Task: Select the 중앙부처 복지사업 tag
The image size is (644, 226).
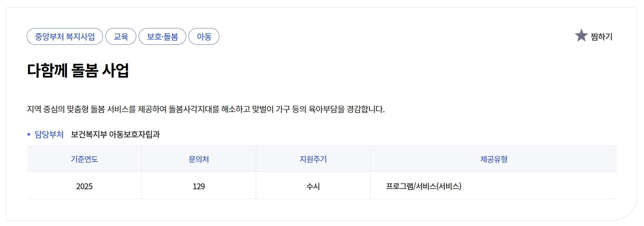Action: click(x=64, y=36)
